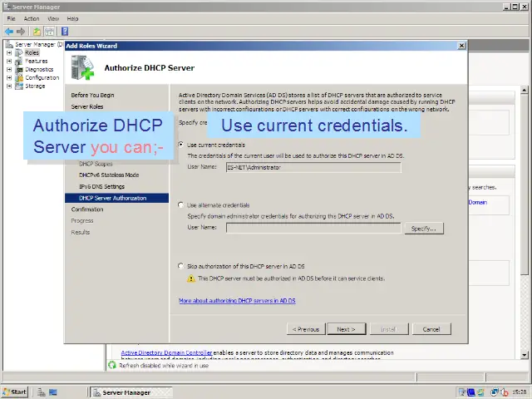The image size is (532, 399).
Task: Click the red security alert tray icon
Action: click(505, 392)
